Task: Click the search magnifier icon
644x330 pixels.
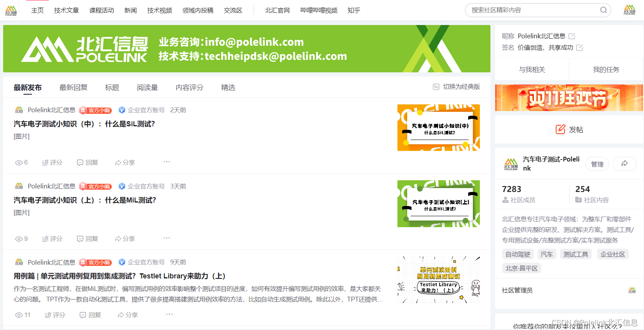Action: [x=603, y=10]
